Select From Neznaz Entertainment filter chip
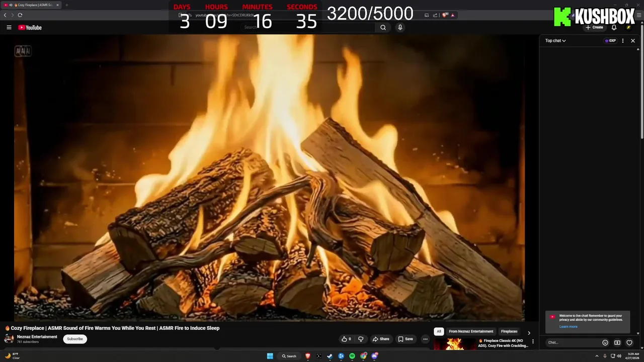 [471, 331]
